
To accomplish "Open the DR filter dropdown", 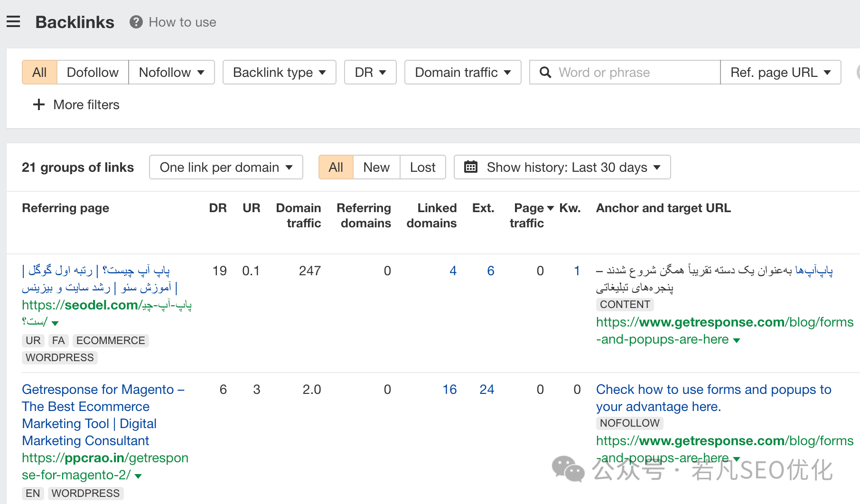I will 370,72.
